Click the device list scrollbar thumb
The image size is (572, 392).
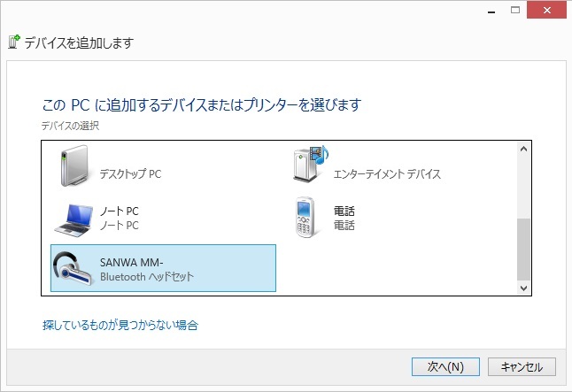[x=524, y=250]
